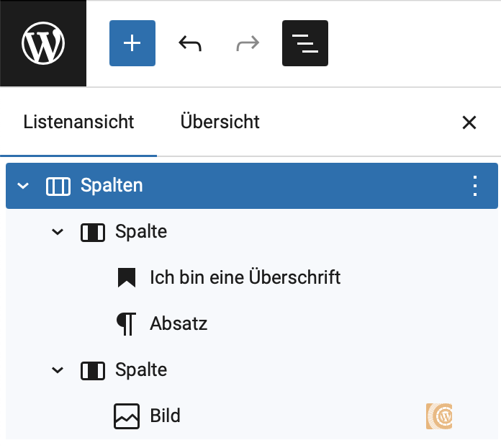Screen dimensions: 501x448
Task: Toggle the document list view button
Action: (x=305, y=43)
